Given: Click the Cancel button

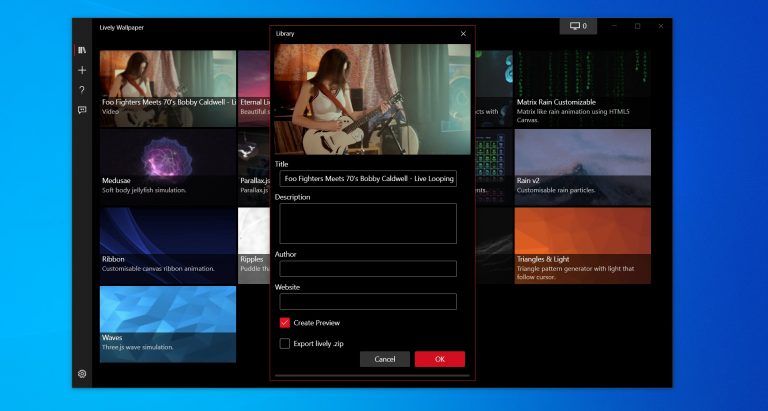Looking at the screenshot, I should pos(385,359).
